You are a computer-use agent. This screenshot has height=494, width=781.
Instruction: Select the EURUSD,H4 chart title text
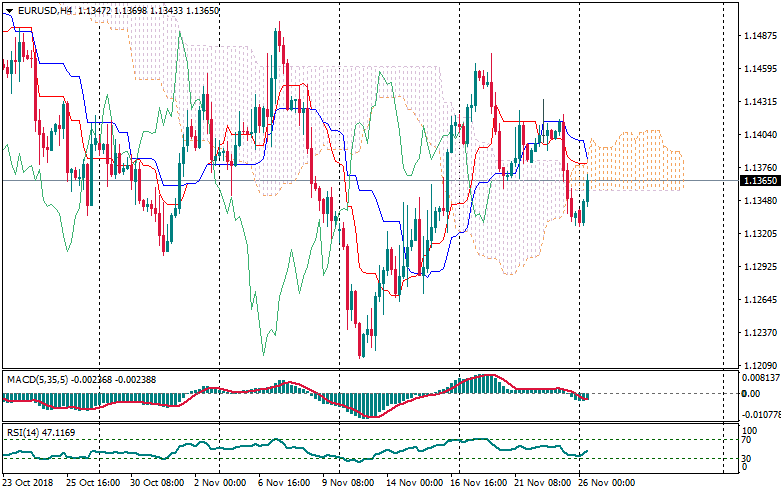pyautogui.click(x=45, y=10)
